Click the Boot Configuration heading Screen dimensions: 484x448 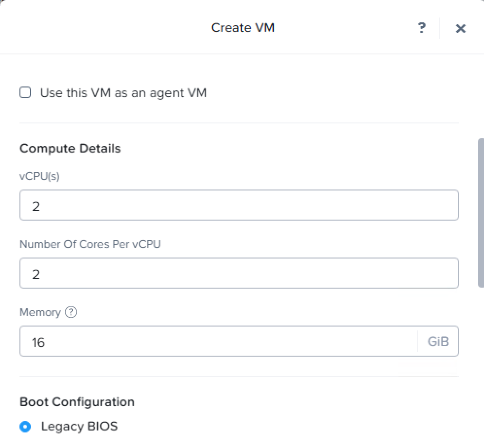[x=77, y=402]
